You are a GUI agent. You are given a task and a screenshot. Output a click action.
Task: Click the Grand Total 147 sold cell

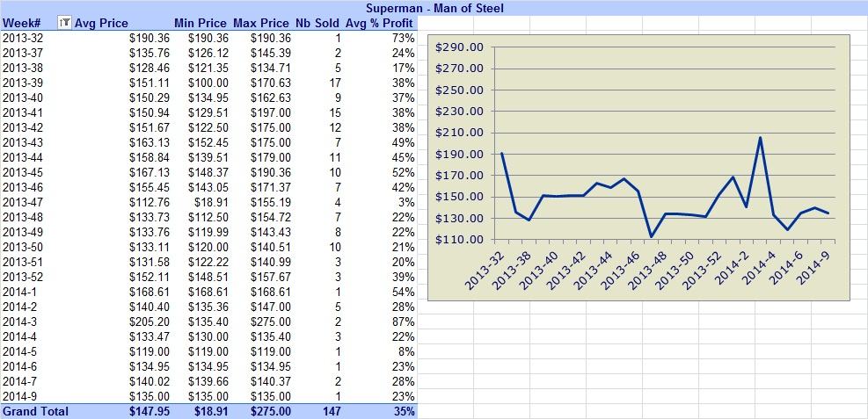tap(332, 411)
